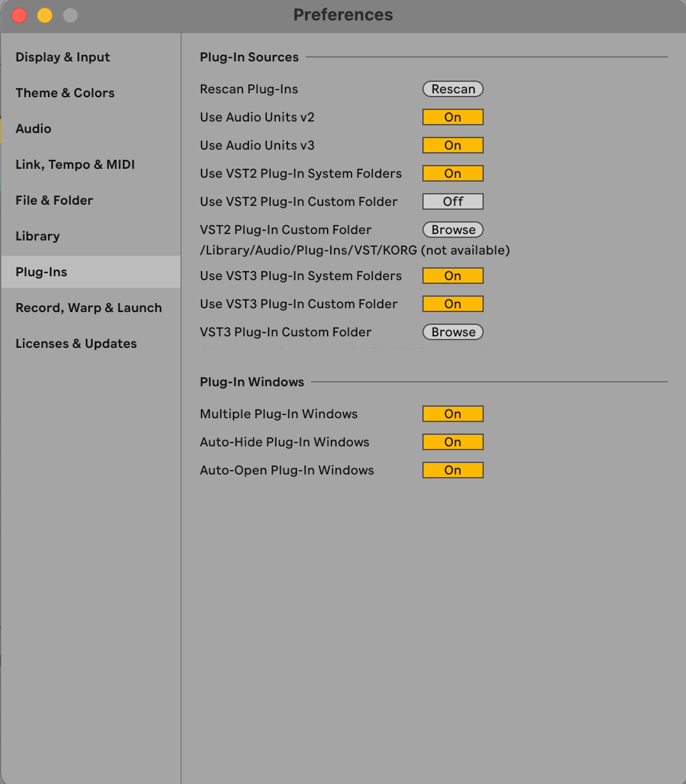Viewport: 686px width, 784px height.
Task: Toggle Use VST3 Plug-In Custom Folder
Action: click(x=452, y=304)
